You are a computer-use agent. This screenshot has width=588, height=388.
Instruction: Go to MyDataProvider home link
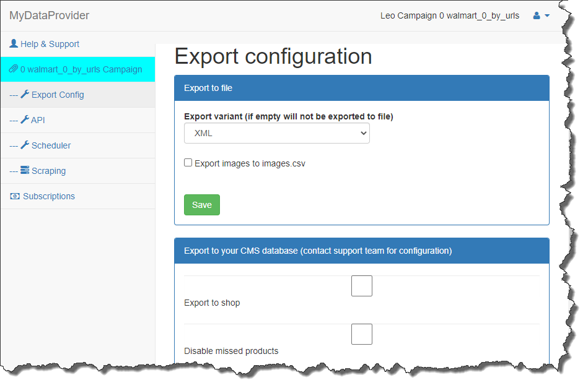pos(49,15)
